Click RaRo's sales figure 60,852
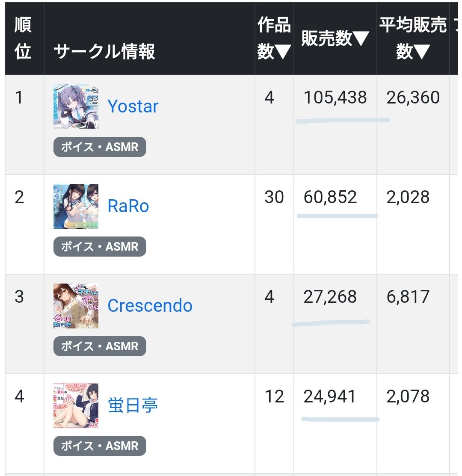This screenshot has width=462, height=476. (330, 197)
